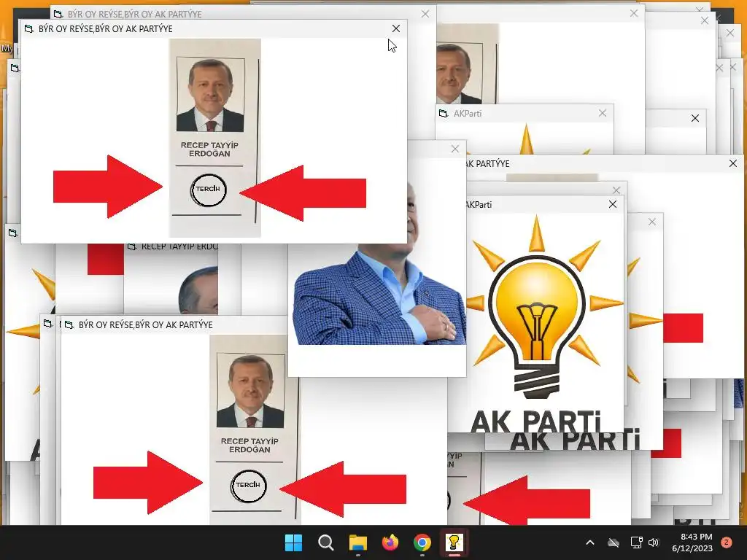747x560 pixels.
Task: Click the lower 'BÝR OY REÝSE,BÝR OY AK PARTÝYE' title text
Action: point(146,324)
